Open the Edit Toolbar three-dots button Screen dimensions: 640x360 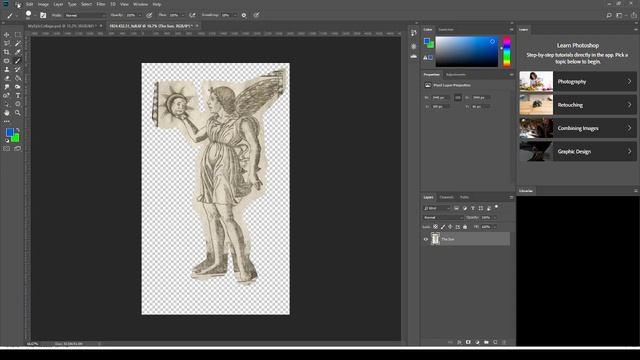[7, 121]
